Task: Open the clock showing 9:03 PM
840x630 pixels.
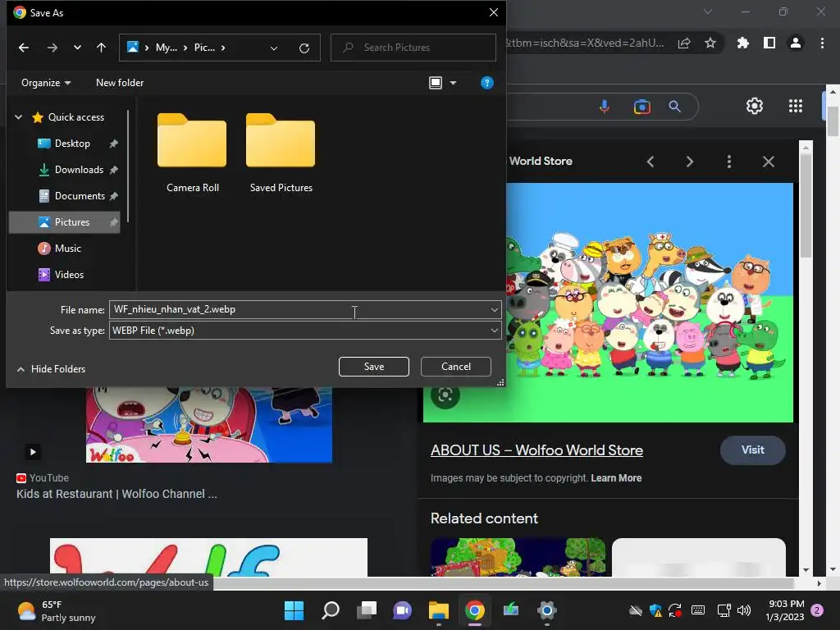Action: pyautogui.click(x=785, y=610)
